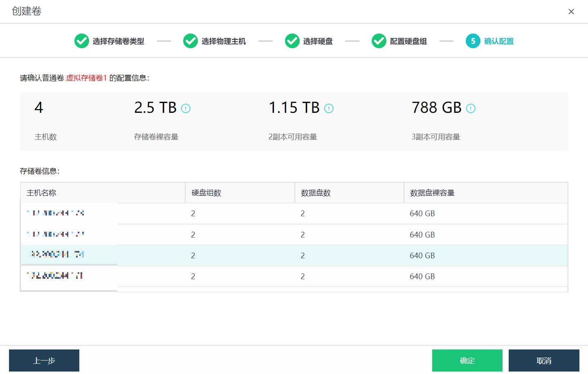Image resolution: width=588 pixels, height=374 pixels.
Task: Go to the 选择物理主机 step label
Action: [224, 41]
